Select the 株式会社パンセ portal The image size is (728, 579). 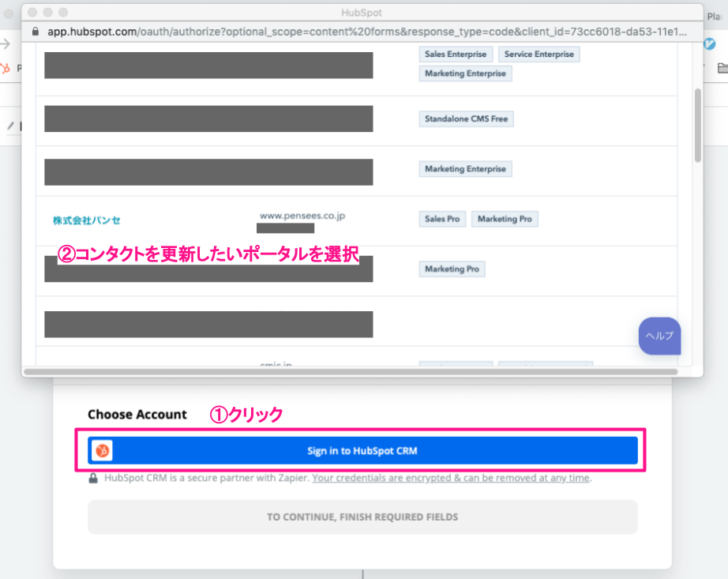pos(87,220)
